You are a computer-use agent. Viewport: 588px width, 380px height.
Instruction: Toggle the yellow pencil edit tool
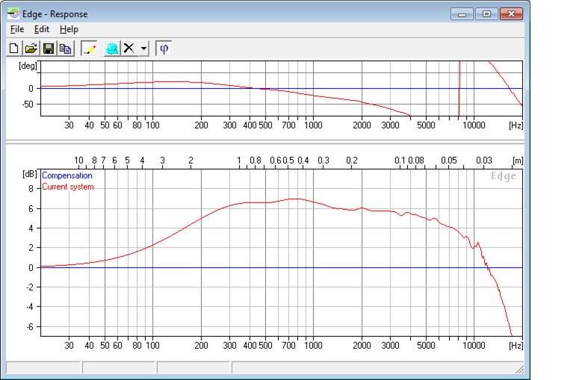pos(89,49)
